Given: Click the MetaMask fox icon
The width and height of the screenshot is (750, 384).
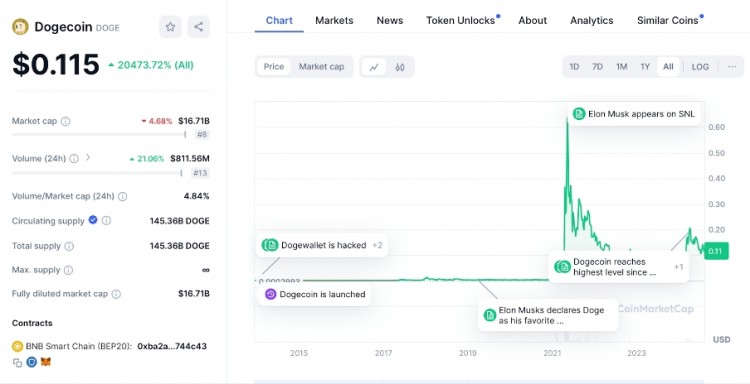Looking at the screenshot, I should coord(45,362).
